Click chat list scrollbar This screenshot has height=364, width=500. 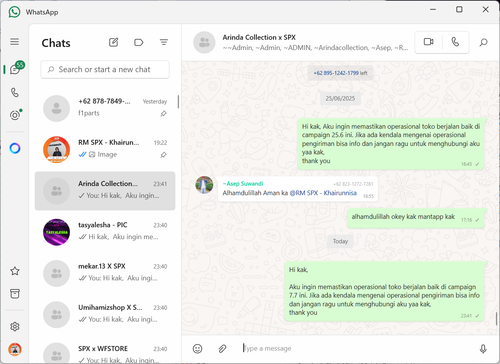click(x=178, y=102)
